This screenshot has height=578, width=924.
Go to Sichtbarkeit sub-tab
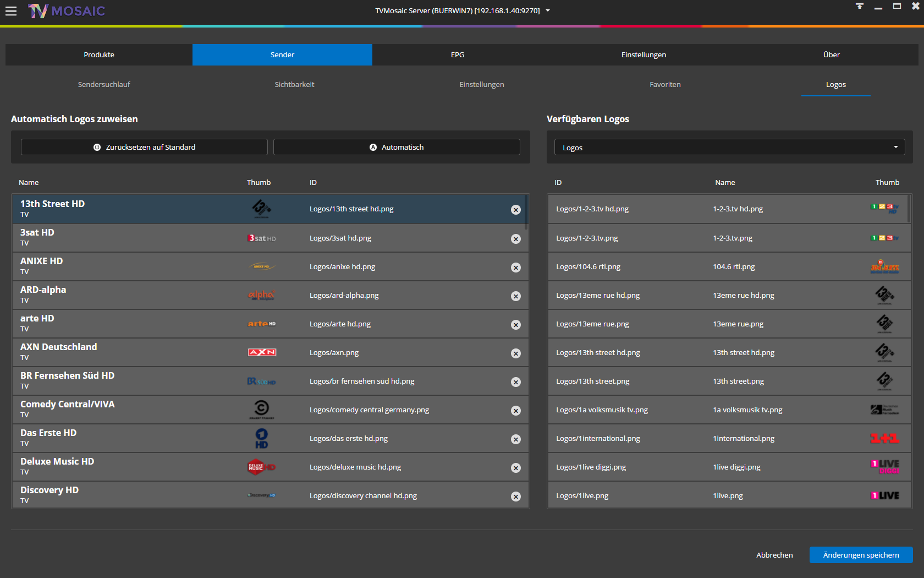(294, 84)
